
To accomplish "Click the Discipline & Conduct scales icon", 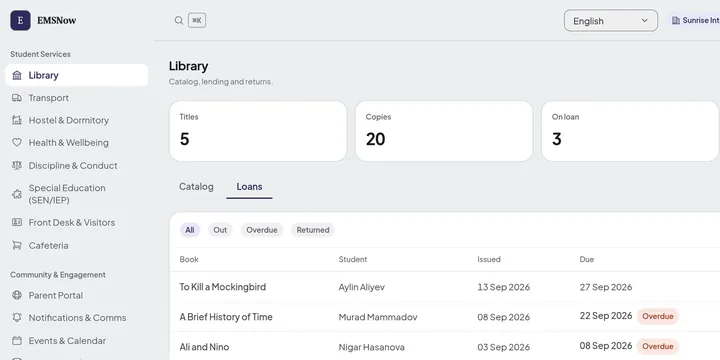I will click(x=17, y=165).
